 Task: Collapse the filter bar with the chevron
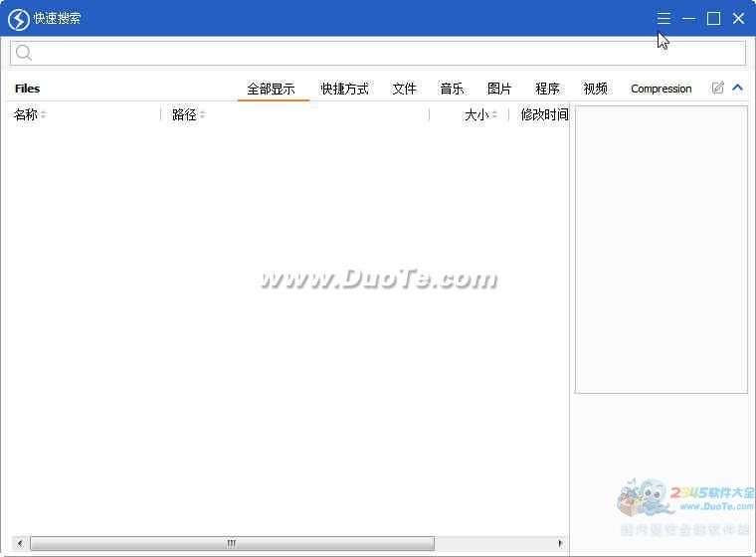737,88
